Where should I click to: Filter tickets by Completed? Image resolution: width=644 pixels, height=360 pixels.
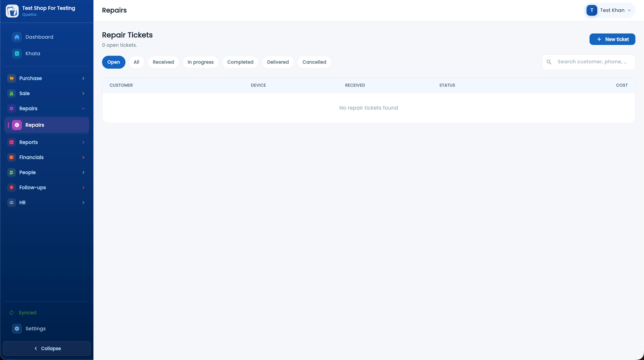point(240,62)
